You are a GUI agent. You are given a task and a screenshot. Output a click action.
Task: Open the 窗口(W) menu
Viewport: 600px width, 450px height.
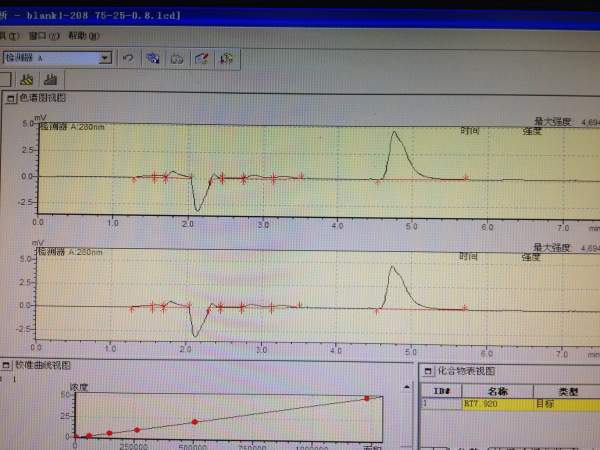(x=44, y=36)
